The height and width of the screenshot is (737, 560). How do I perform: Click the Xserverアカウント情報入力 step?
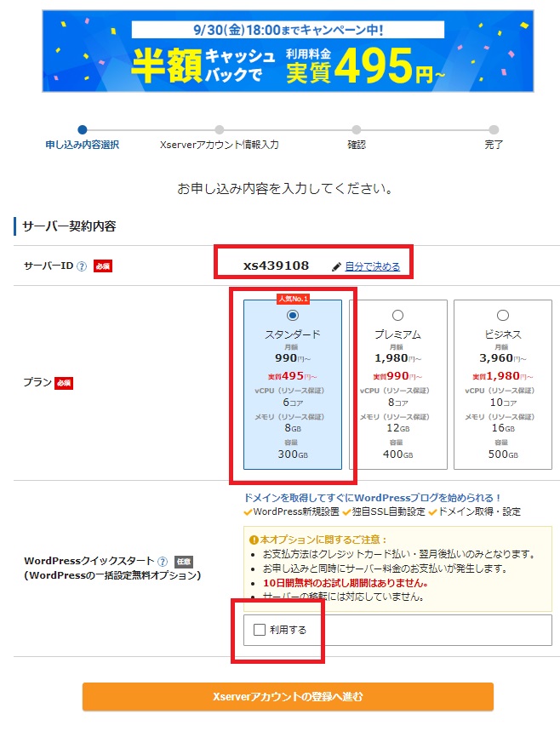[x=219, y=145]
